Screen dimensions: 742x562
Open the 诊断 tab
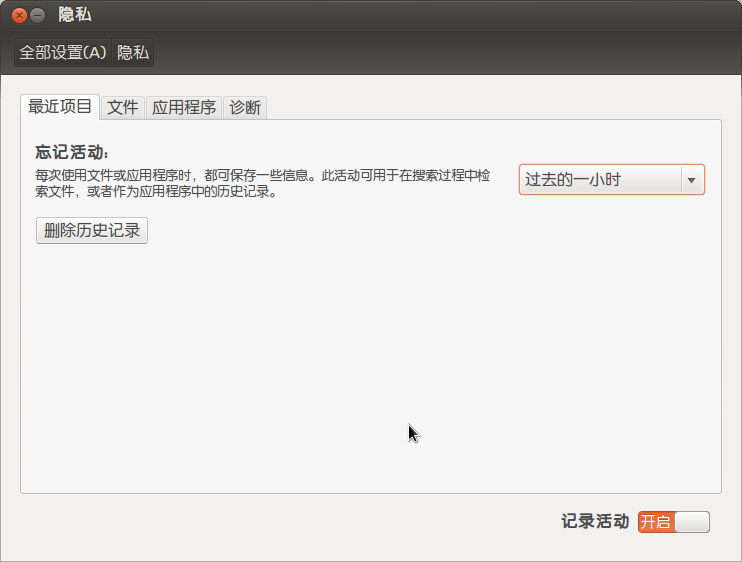(x=245, y=107)
